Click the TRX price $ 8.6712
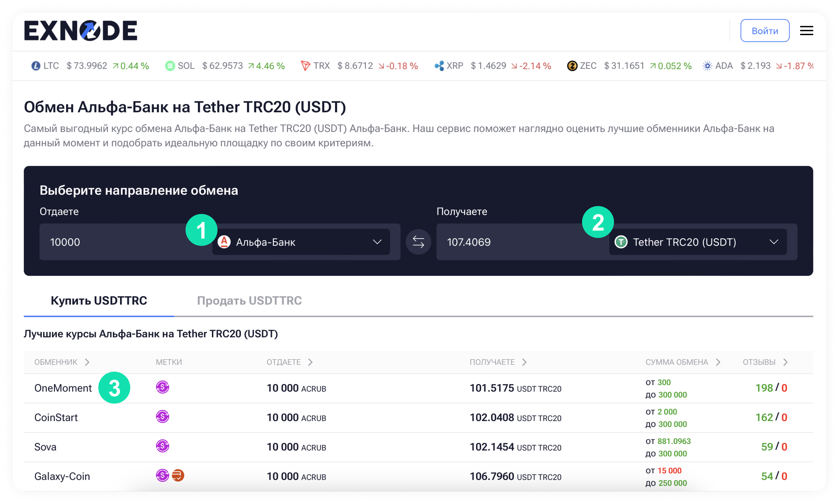 [355, 66]
